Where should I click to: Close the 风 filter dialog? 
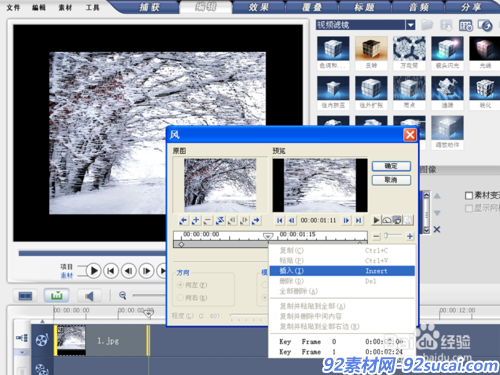[410, 135]
